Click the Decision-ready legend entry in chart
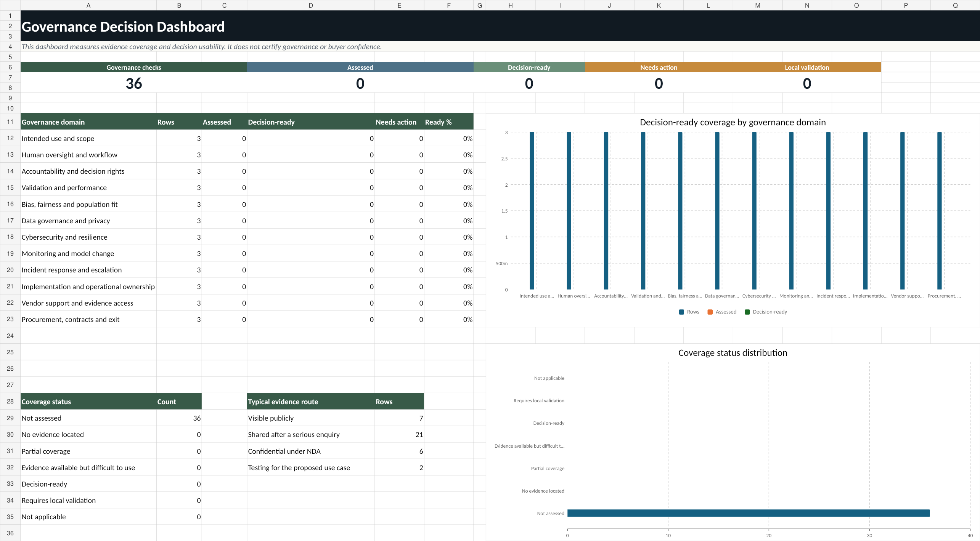This screenshot has width=980, height=541. point(766,312)
